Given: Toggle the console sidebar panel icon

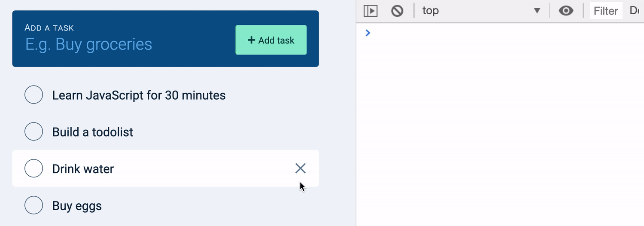Looking at the screenshot, I should click(x=370, y=11).
